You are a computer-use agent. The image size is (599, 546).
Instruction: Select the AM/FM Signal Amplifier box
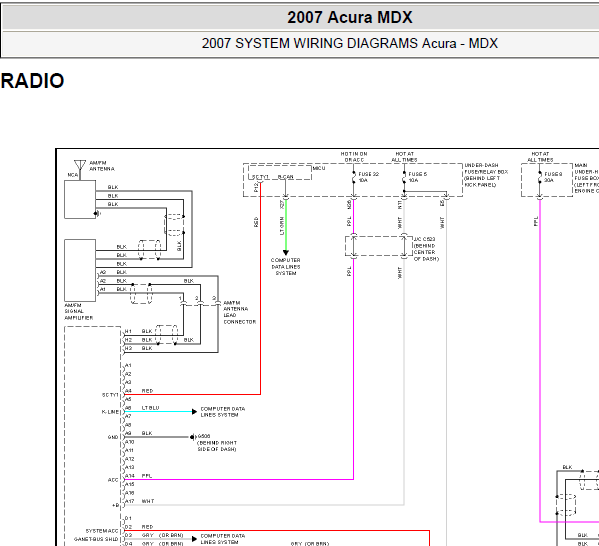coord(80,271)
